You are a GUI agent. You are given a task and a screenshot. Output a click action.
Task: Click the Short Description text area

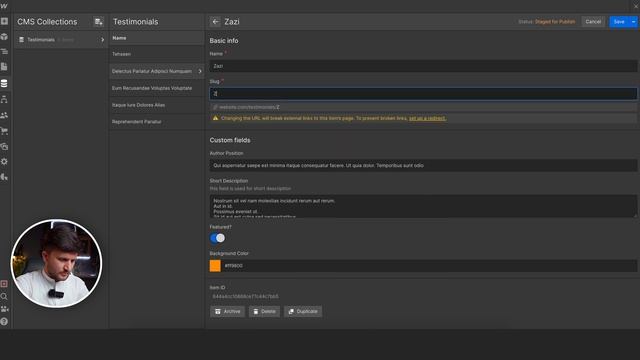pyautogui.click(x=423, y=206)
